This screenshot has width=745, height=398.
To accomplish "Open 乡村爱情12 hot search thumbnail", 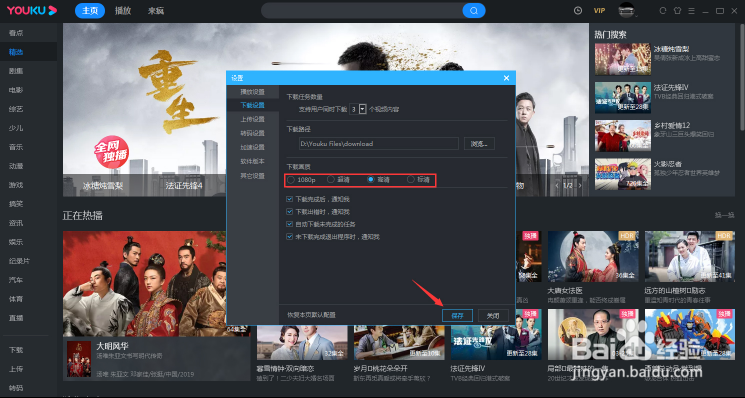I will (x=623, y=136).
